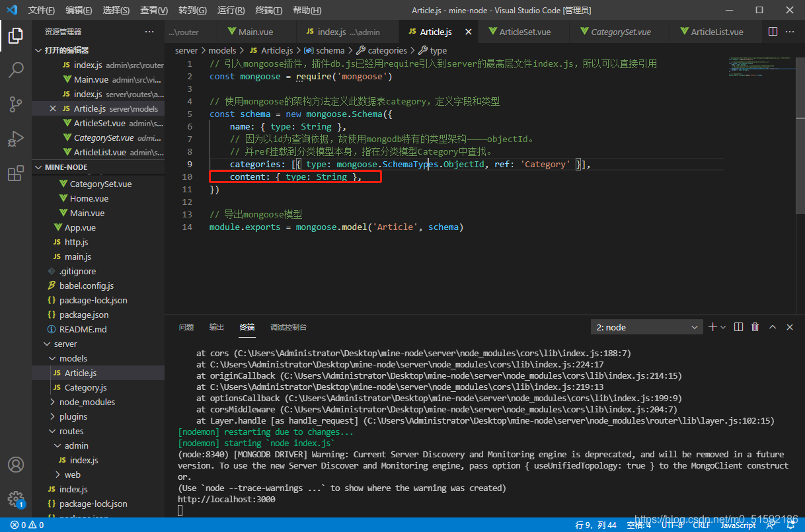The image size is (805, 532).
Task: Kill terminal with the trash icon
Action: pos(755,327)
